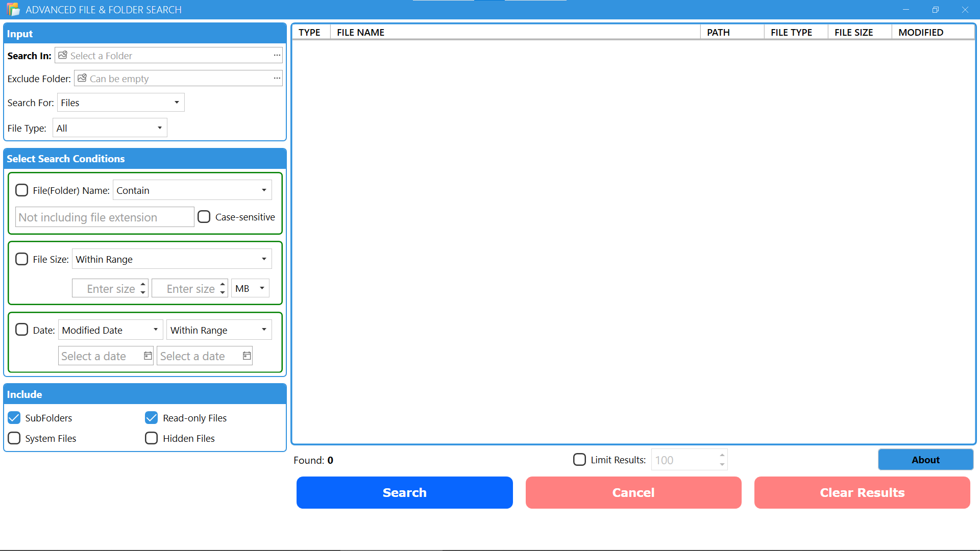
Task: Open the first date calendar picker icon
Action: (x=148, y=356)
